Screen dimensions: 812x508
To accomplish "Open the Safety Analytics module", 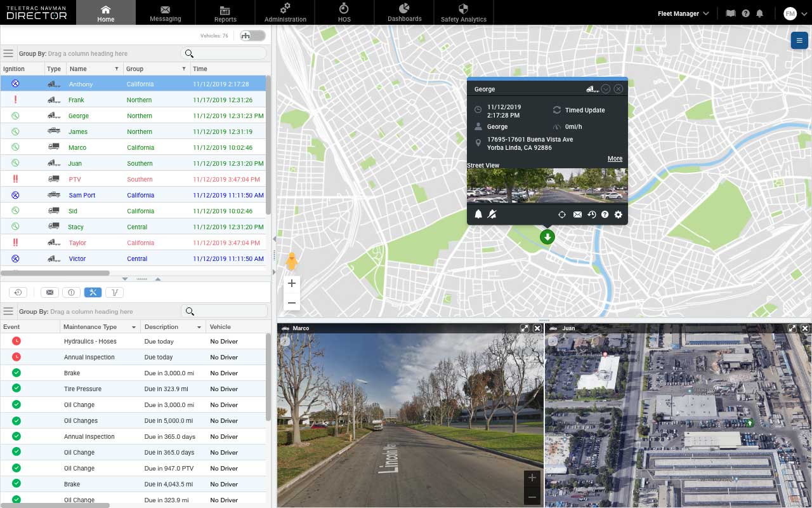I will pos(463,12).
